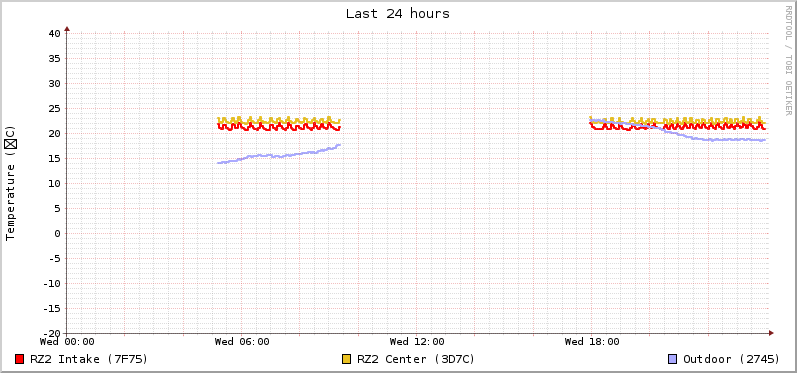Click the Wed 12:00 time axis label
Screen dimensions: 797x373
pos(417,341)
